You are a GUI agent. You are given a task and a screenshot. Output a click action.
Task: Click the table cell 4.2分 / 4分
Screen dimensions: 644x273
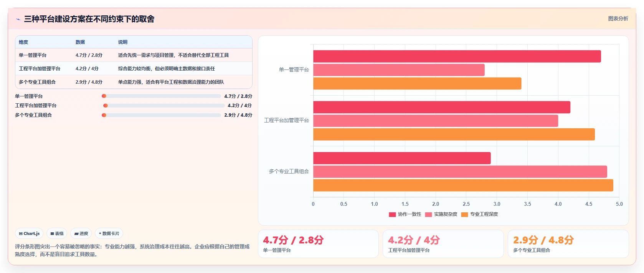click(87, 69)
